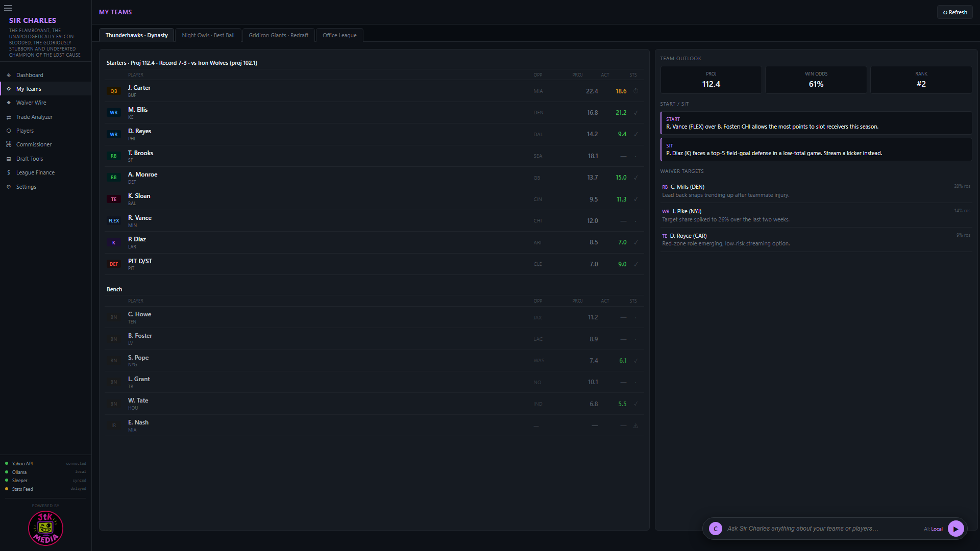
Task: Click the Yahoo API status dot
Action: tap(7, 463)
